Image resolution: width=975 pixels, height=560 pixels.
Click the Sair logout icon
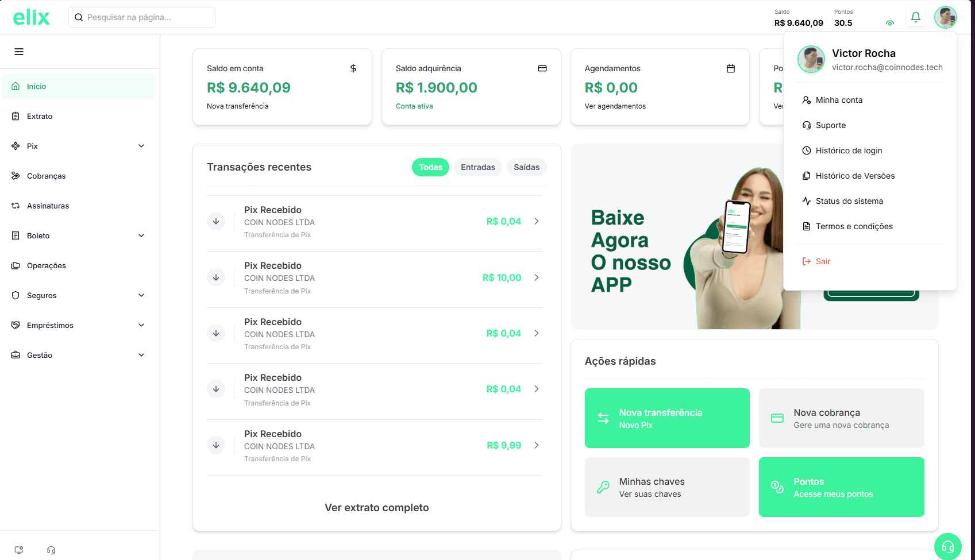pos(807,261)
